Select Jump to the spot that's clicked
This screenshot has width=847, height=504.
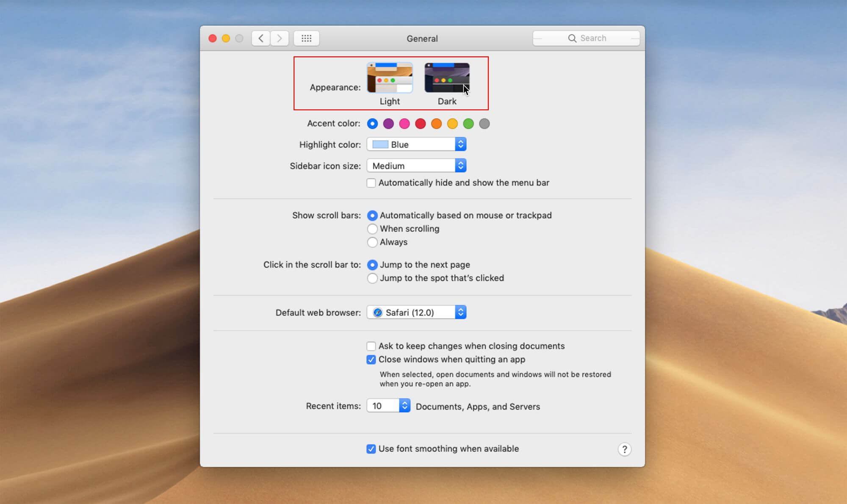pos(372,278)
